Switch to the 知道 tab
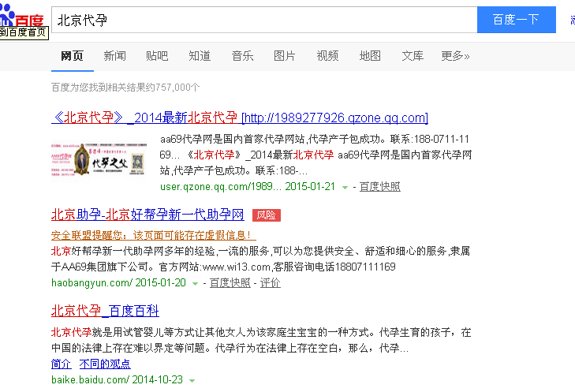The width and height of the screenshot is (575, 392). pyautogui.click(x=200, y=56)
